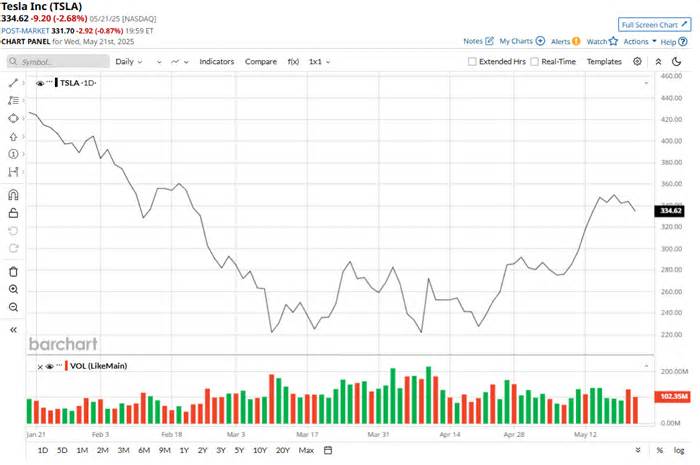This screenshot has height=465, width=700.
Task: Open the Daily interval dropdown
Action: [x=129, y=62]
